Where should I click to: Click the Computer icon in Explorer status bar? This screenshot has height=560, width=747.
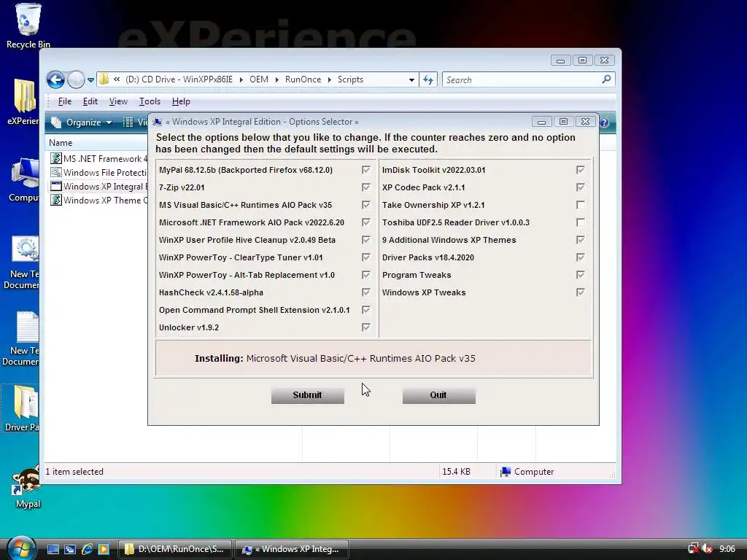[x=506, y=472]
